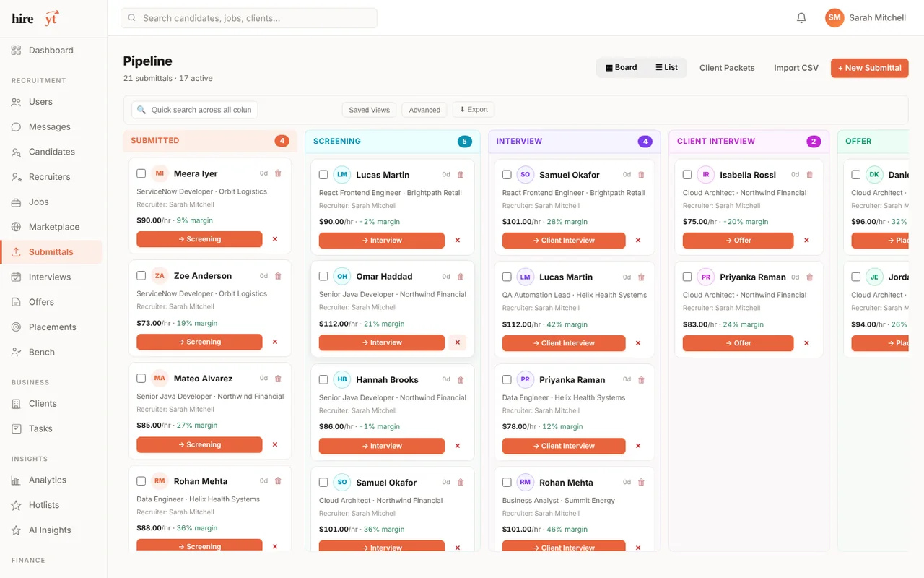Screen dimensions: 924x578
Task: Click the Jobs briefcase icon in the sidebar
Action: point(17,202)
